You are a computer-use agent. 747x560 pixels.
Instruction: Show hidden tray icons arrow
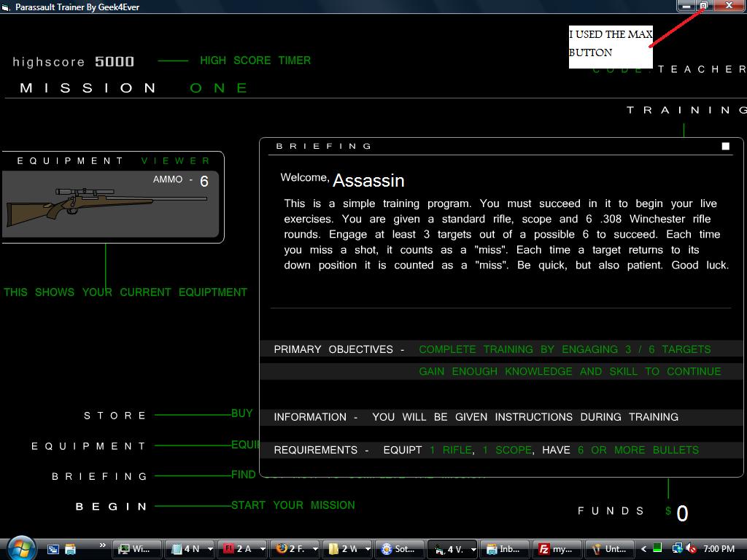[643, 548]
